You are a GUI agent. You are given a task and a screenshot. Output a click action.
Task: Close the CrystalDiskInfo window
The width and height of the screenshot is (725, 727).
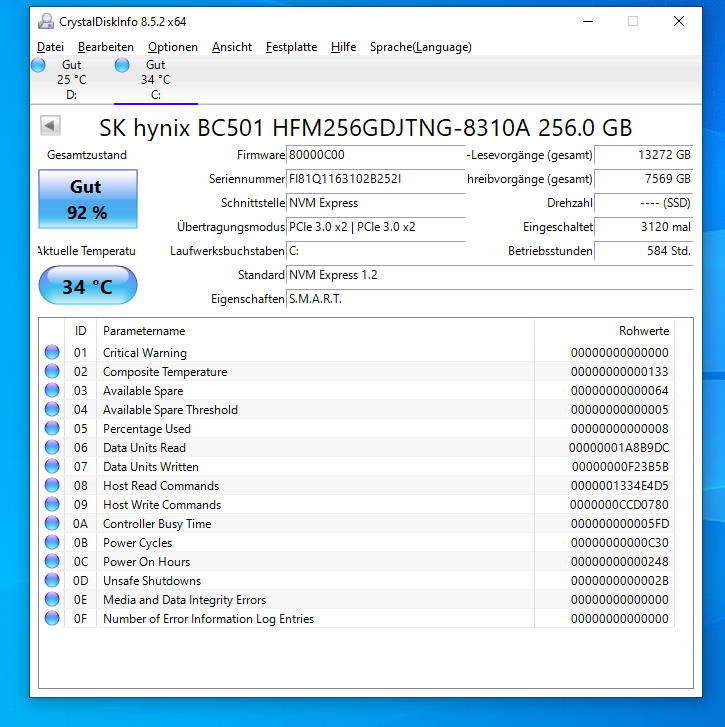tap(679, 21)
